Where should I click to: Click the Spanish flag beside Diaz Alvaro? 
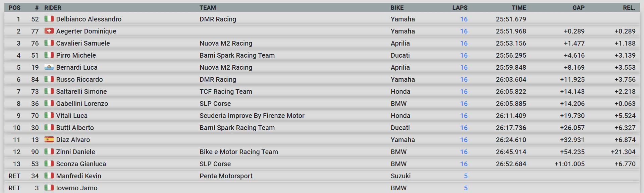49,139
